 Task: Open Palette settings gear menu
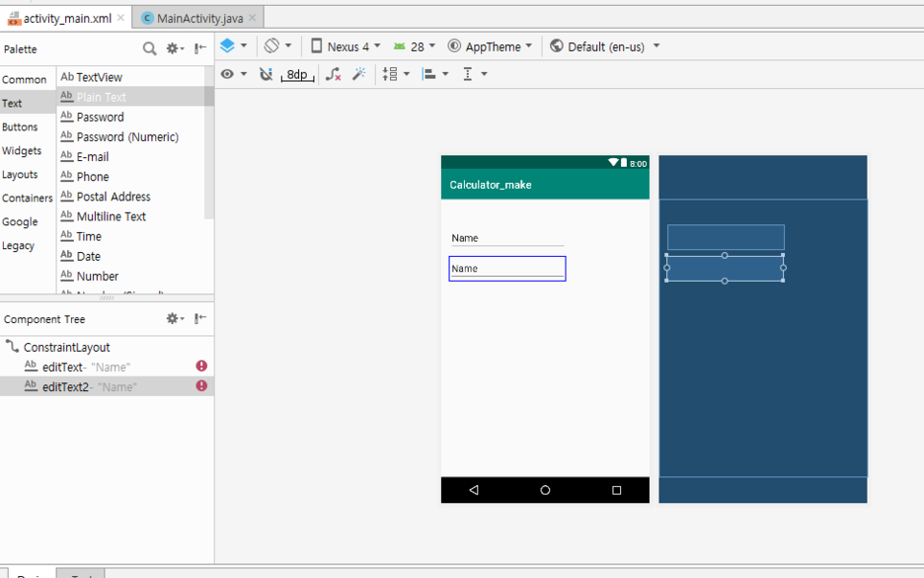[175, 49]
